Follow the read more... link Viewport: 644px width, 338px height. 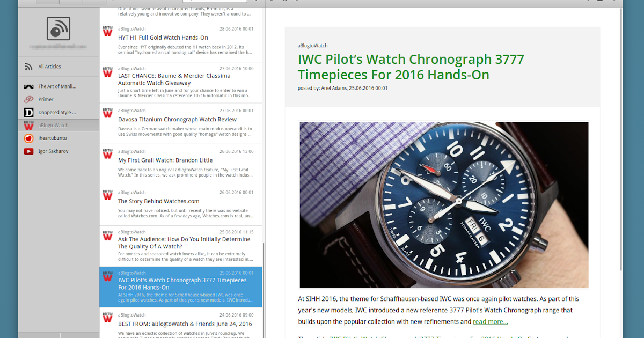[x=490, y=321]
